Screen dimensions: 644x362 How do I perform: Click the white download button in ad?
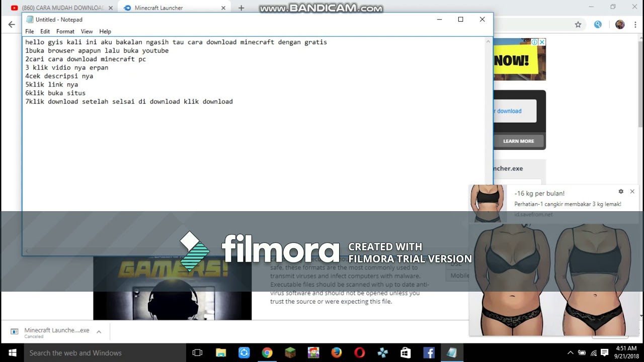point(515,111)
